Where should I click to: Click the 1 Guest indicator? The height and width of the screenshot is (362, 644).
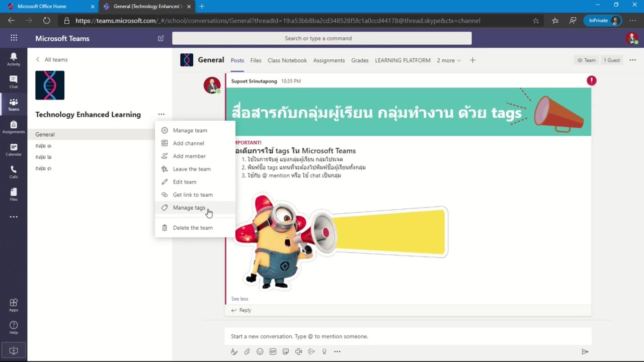point(612,60)
